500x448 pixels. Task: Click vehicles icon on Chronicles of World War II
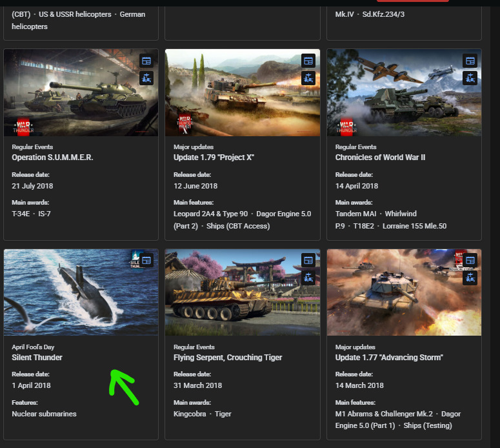pos(470,78)
